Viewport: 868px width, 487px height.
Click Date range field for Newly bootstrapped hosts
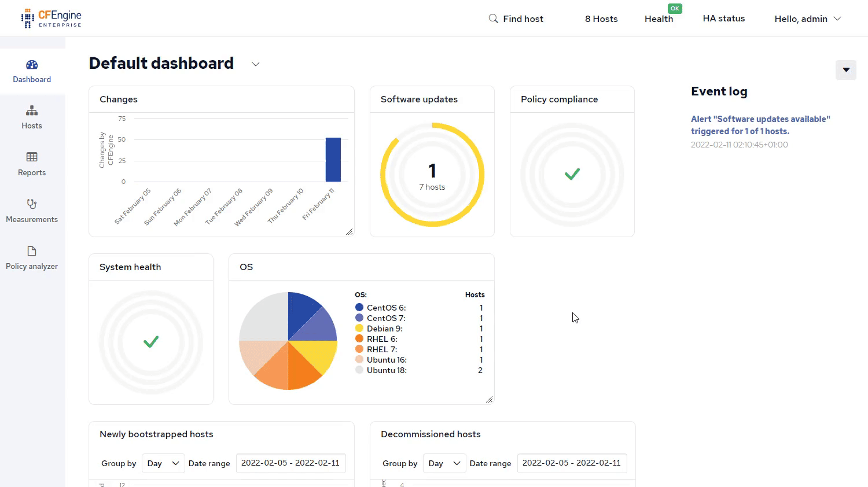click(290, 463)
